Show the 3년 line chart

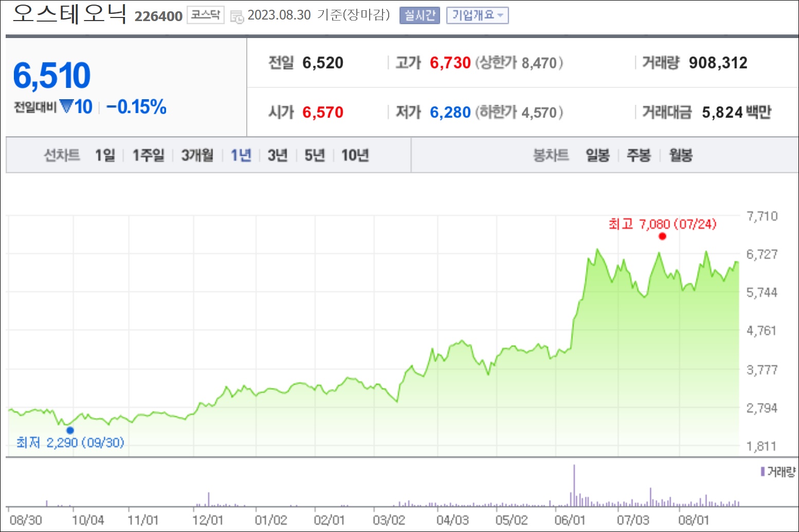278,155
